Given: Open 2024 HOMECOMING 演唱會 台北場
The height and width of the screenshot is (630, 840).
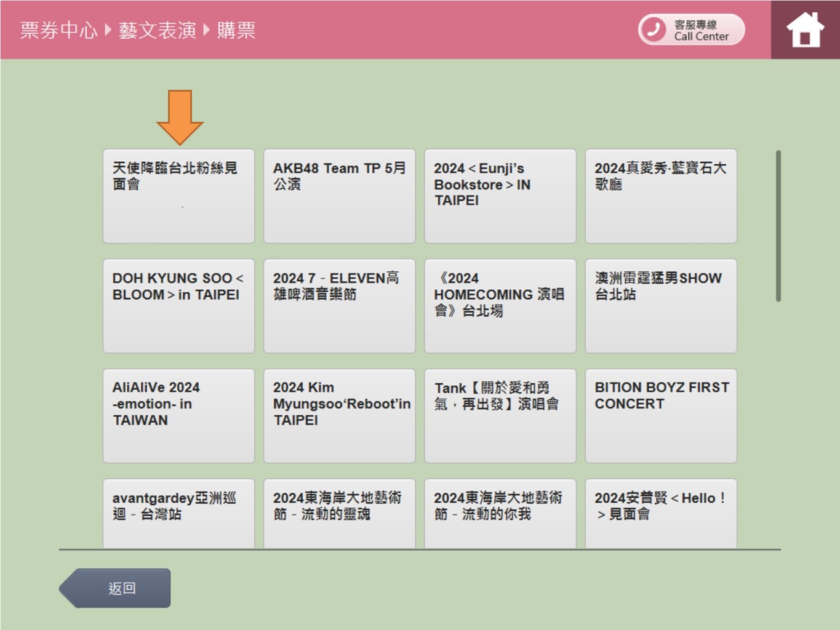Looking at the screenshot, I should (500, 306).
